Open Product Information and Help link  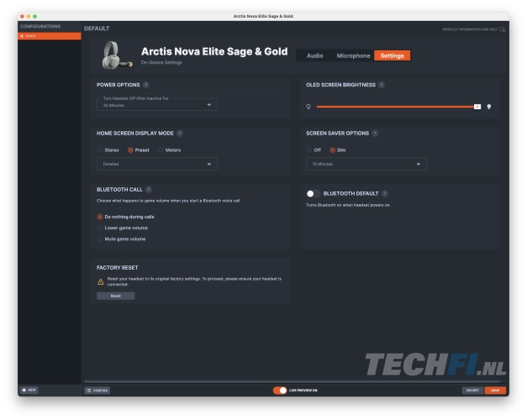470,29
